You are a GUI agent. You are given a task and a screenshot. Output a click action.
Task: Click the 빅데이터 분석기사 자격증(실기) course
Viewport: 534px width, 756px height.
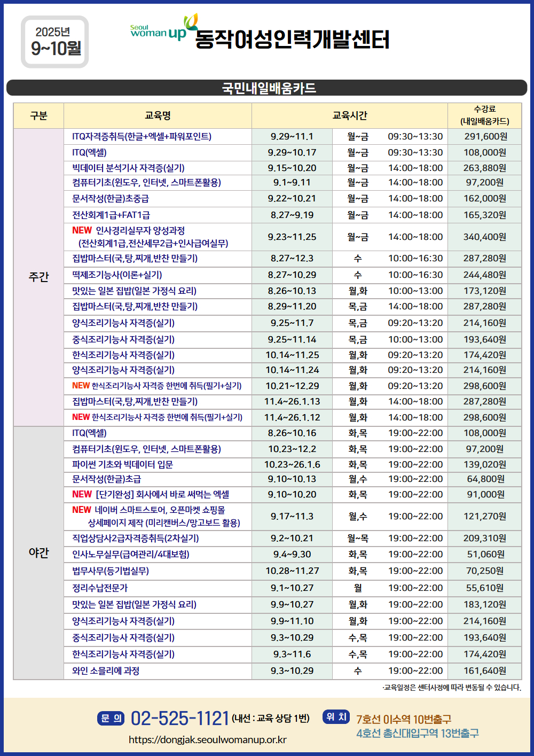tap(128, 168)
